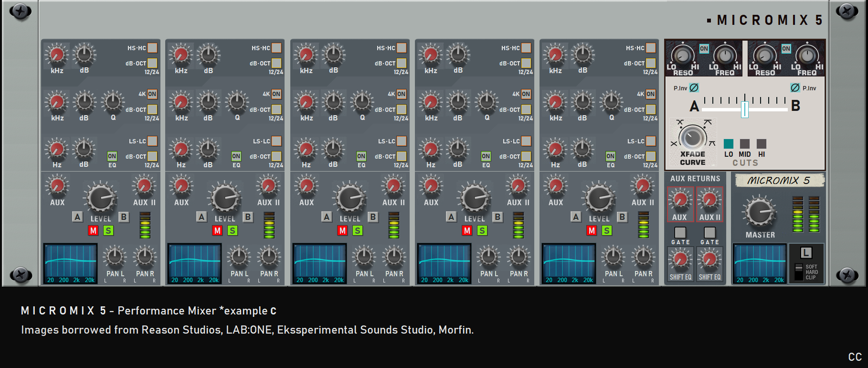Image resolution: width=868 pixels, height=368 pixels.
Task: Click the third channel's PAN L knob
Action: [x=364, y=257]
